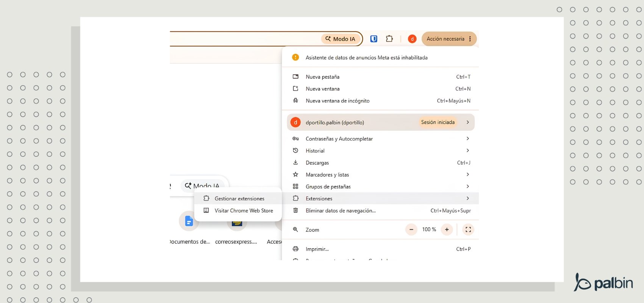The image size is (644, 303).
Task: Expand the dportillo.palbin profile submenu arrow
Action: coord(468,122)
